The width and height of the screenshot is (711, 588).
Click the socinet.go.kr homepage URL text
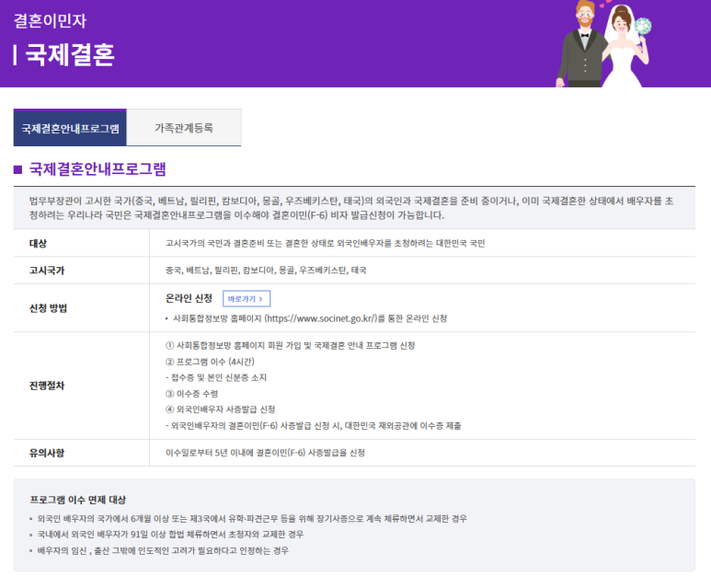point(321,318)
